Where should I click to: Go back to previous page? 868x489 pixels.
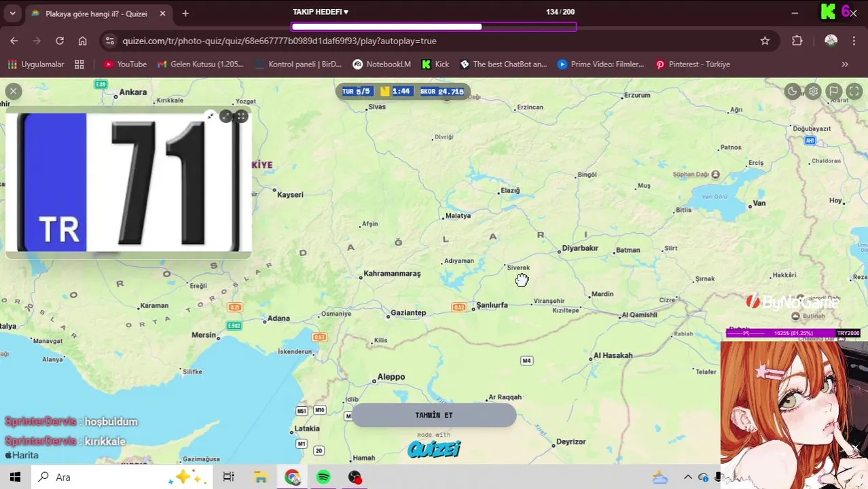point(14,41)
